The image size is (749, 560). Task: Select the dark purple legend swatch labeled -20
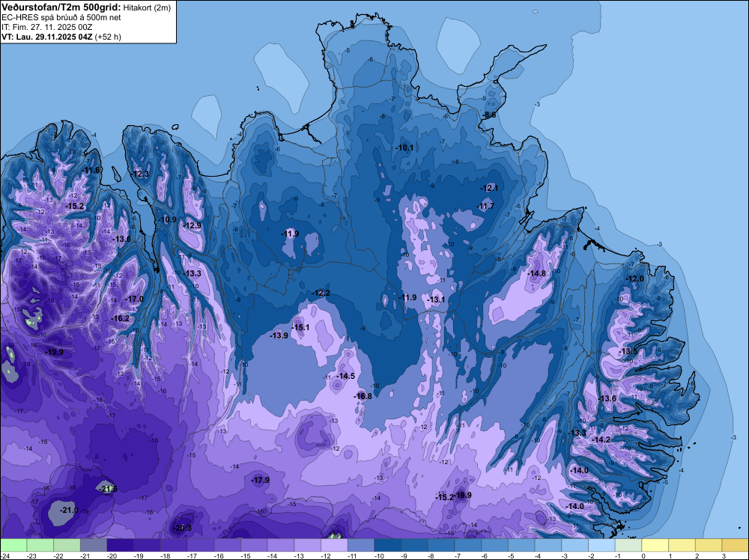[x=121, y=545]
